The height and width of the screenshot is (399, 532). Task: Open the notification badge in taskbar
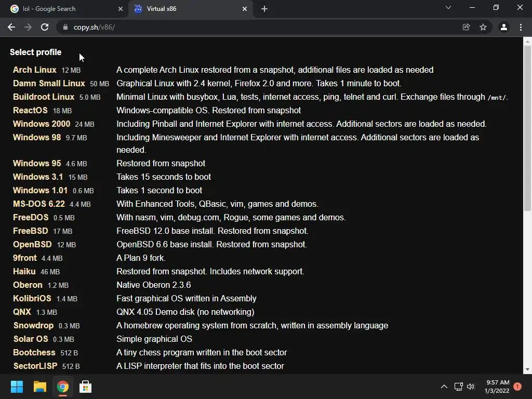click(517, 387)
